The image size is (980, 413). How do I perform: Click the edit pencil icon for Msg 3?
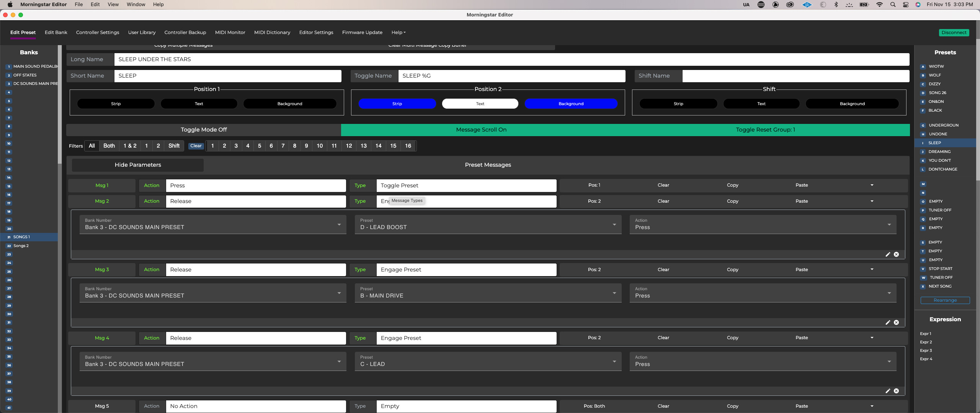[888, 322]
